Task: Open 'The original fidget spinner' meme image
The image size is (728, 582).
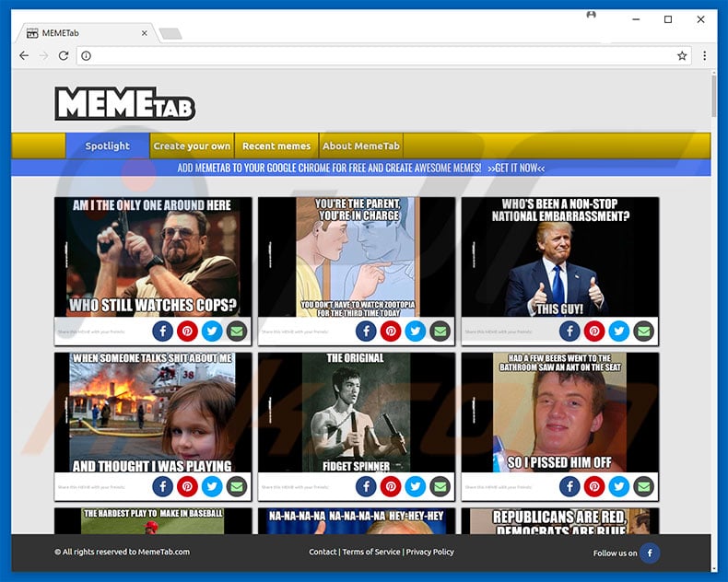Action: pyautogui.click(x=357, y=413)
